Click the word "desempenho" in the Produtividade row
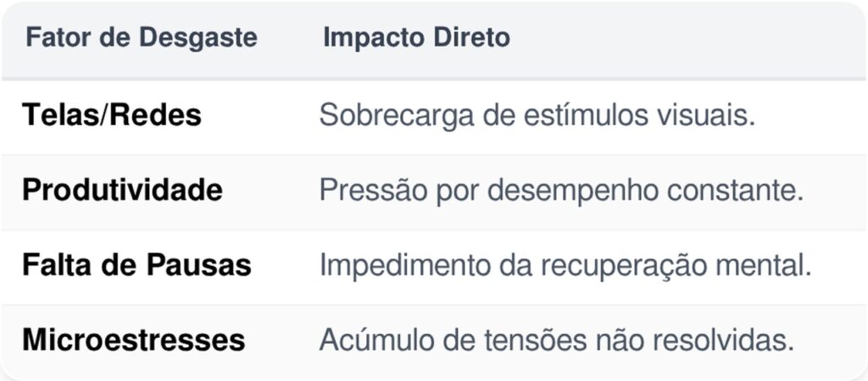This screenshot has width=868, height=381. coord(571,190)
